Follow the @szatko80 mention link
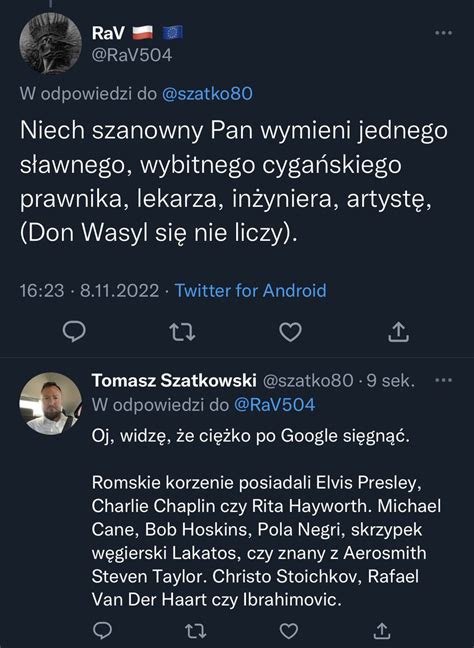 (207, 94)
